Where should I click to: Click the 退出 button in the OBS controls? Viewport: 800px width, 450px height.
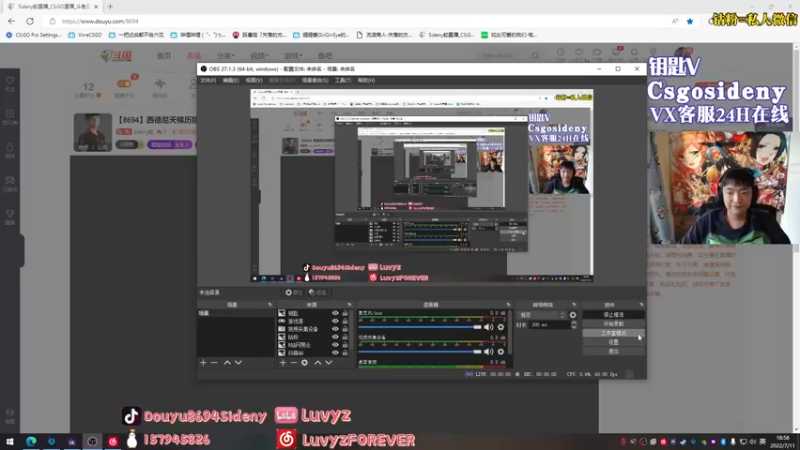click(613, 352)
